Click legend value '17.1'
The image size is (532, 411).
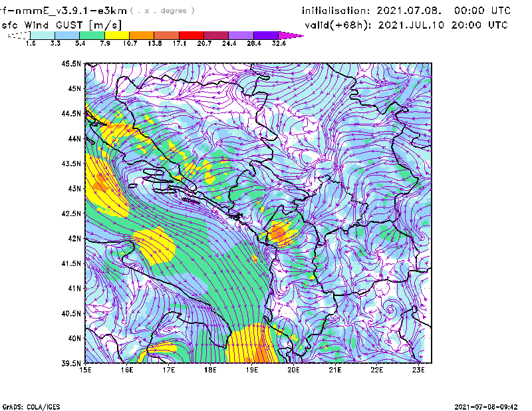(179, 43)
